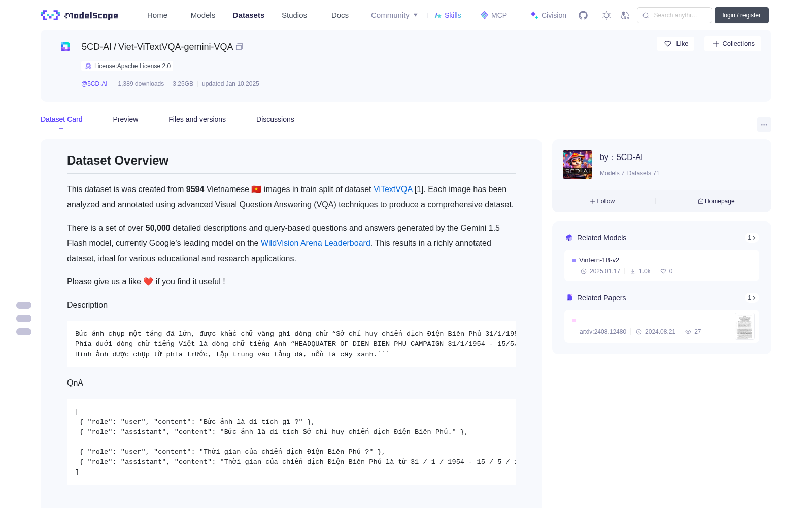Open the arxiv:2408.12480 paper entry
The width and height of the screenshot is (812, 508).
pos(661,326)
